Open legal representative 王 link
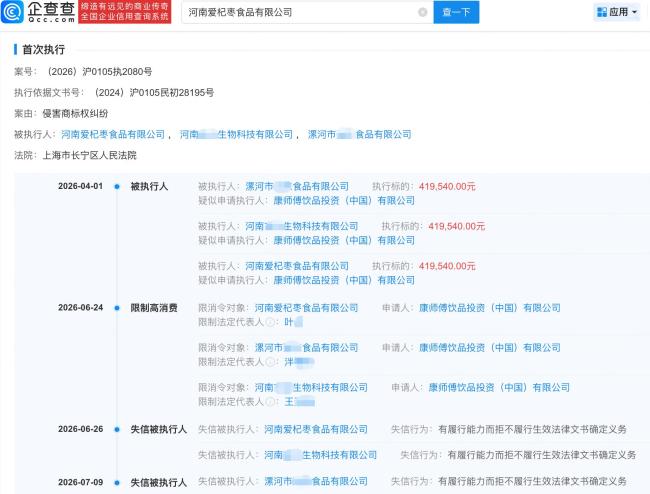 [x=299, y=402]
